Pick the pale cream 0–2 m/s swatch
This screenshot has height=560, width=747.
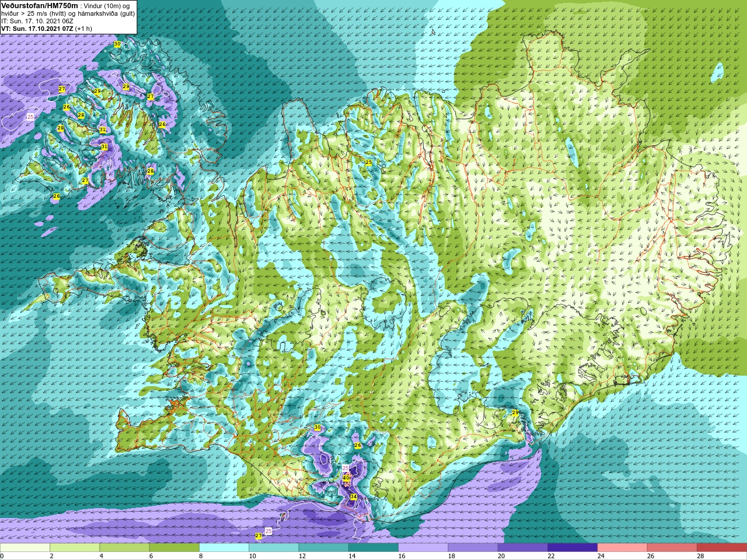tap(25, 548)
